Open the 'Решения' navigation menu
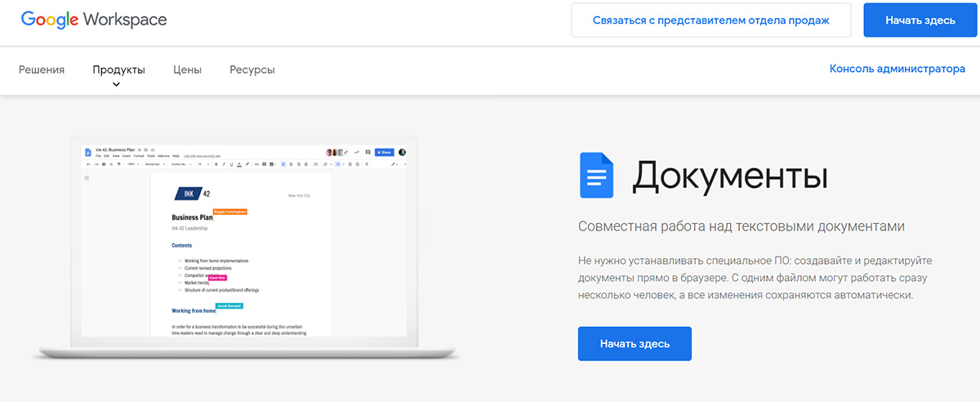Image resolution: width=980 pixels, height=402 pixels. [x=42, y=70]
